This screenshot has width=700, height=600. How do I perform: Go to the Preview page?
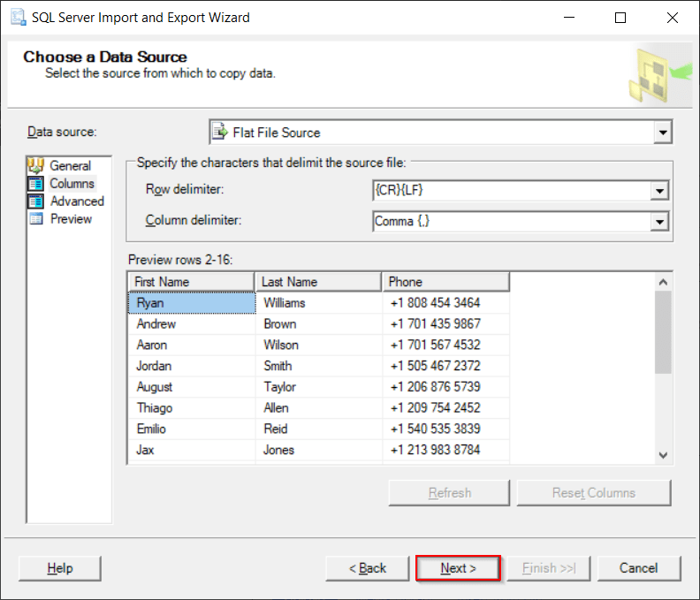click(x=71, y=219)
